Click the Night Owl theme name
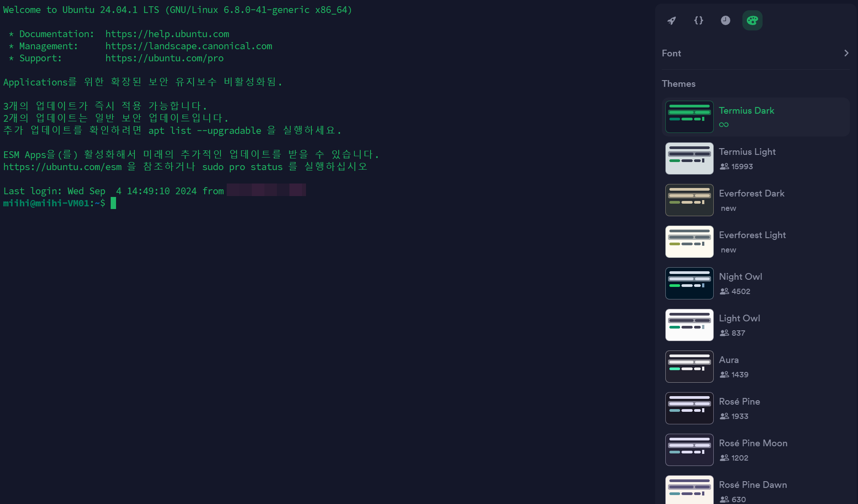Screen dimensions: 858x504 741,277
